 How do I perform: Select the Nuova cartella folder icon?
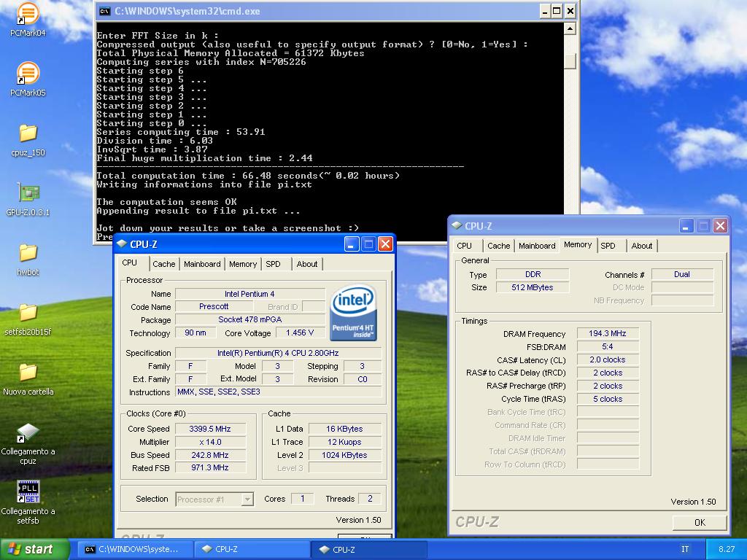tap(28, 379)
